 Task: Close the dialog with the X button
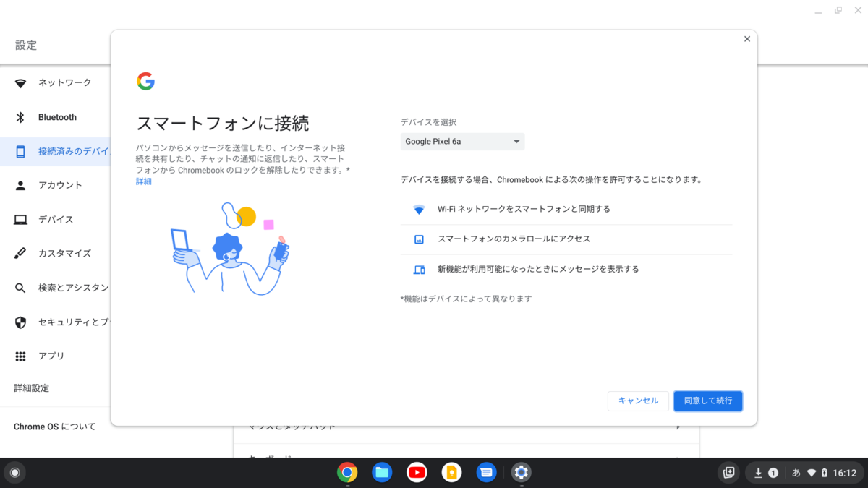(x=747, y=39)
